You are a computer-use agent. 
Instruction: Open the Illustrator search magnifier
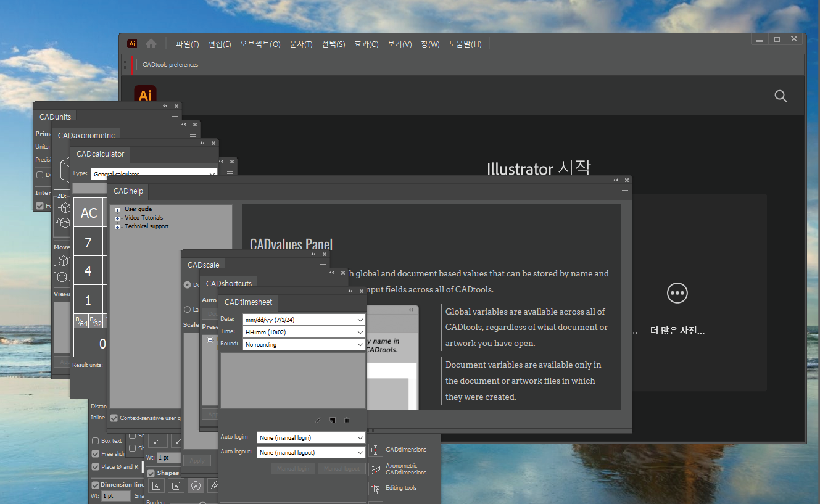pyautogui.click(x=781, y=96)
